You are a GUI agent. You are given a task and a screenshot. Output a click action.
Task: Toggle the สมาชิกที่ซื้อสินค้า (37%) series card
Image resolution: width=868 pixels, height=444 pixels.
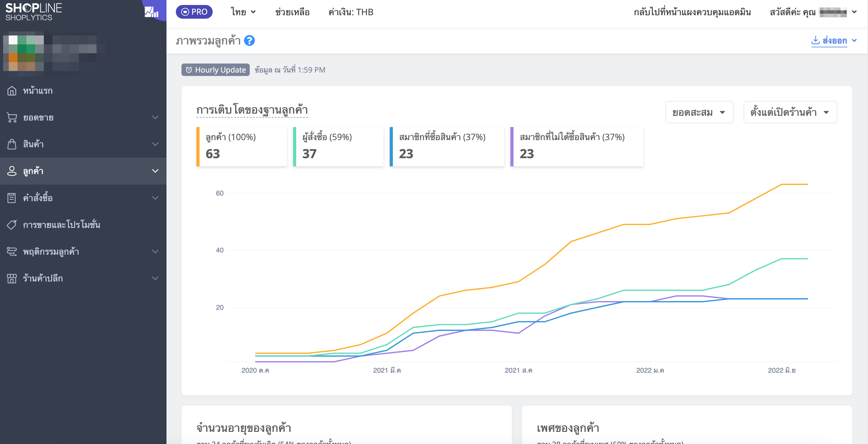[x=447, y=146]
